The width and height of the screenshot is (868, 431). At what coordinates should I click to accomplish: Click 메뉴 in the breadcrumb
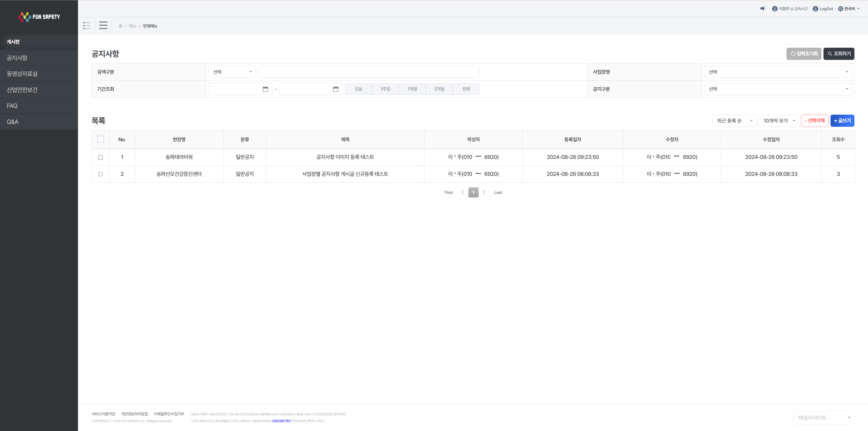132,26
